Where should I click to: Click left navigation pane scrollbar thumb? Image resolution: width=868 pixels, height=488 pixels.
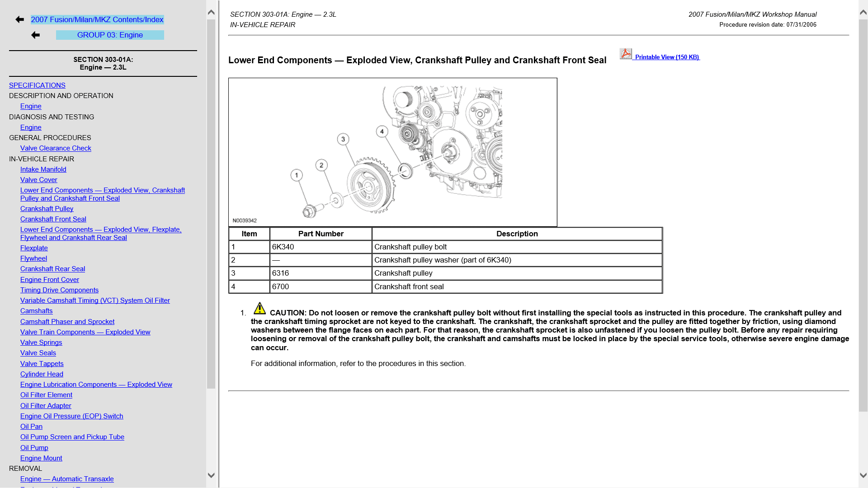(x=211, y=204)
